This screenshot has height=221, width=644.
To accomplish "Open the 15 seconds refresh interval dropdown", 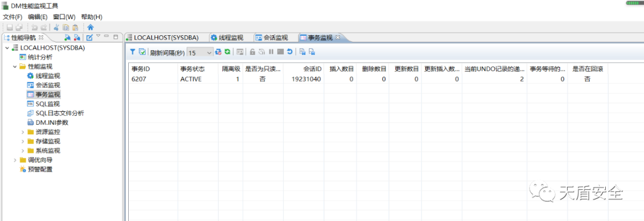I will tap(200, 53).
